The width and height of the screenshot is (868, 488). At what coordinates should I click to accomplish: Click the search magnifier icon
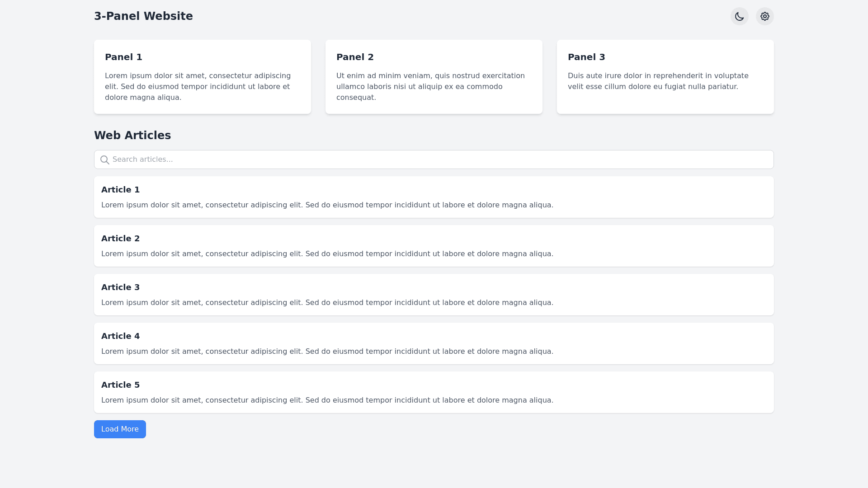click(105, 160)
